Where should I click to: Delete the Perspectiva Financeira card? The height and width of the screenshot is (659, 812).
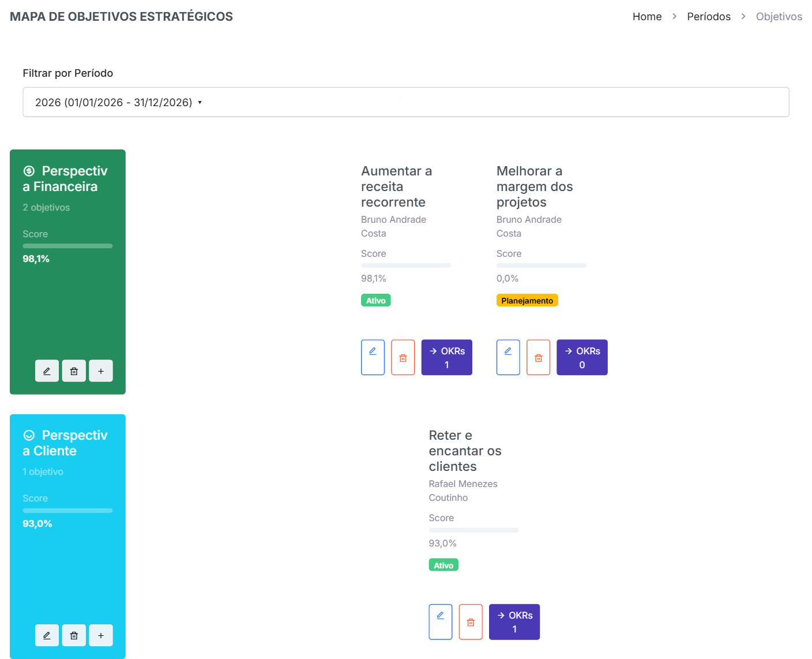click(74, 371)
